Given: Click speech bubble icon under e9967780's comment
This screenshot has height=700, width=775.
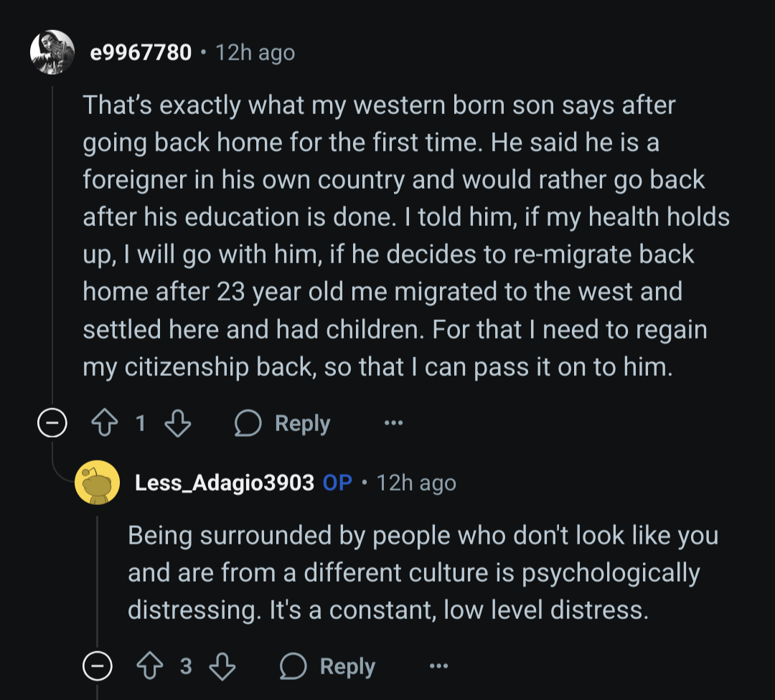Looking at the screenshot, I should [x=248, y=424].
